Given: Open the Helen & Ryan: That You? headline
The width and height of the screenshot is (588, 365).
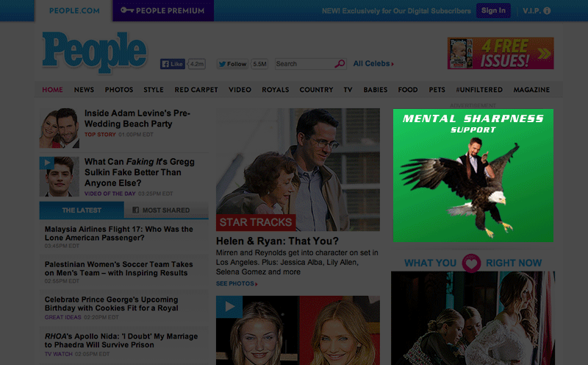Looking at the screenshot, I should pyautogui.click(x=277, y=241).
